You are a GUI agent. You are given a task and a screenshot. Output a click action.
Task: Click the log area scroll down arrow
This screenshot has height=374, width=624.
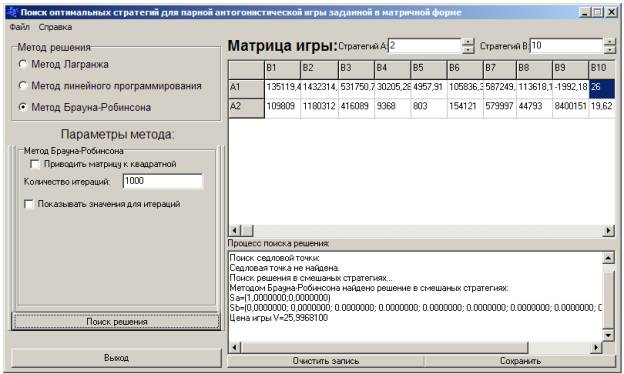[x=608, y=335]
